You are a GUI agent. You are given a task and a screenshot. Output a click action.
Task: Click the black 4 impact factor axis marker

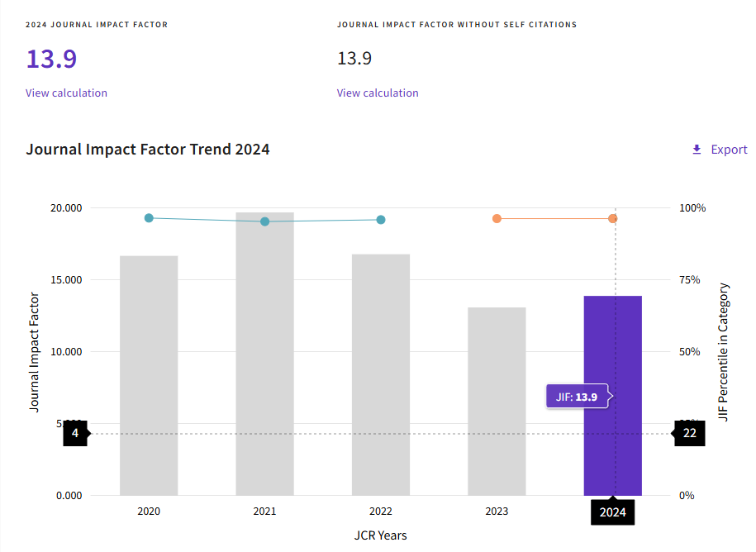(x=75, y=433)
